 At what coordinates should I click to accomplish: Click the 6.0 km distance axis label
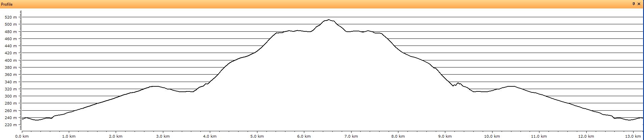coord(304,137)
